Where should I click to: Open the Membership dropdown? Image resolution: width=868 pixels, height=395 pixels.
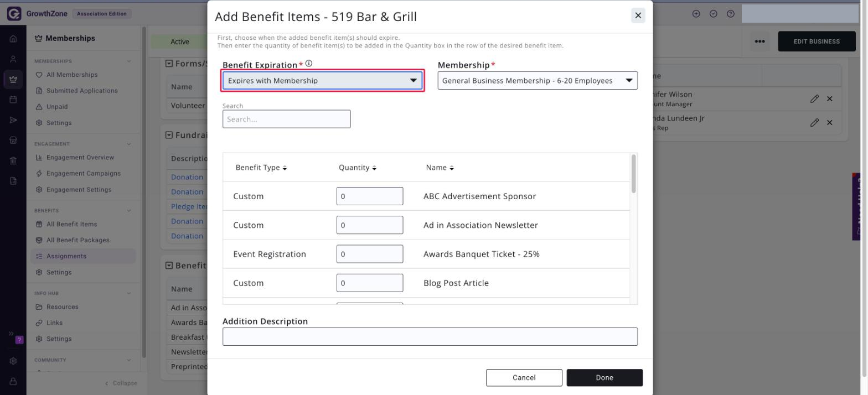point(538,81)
